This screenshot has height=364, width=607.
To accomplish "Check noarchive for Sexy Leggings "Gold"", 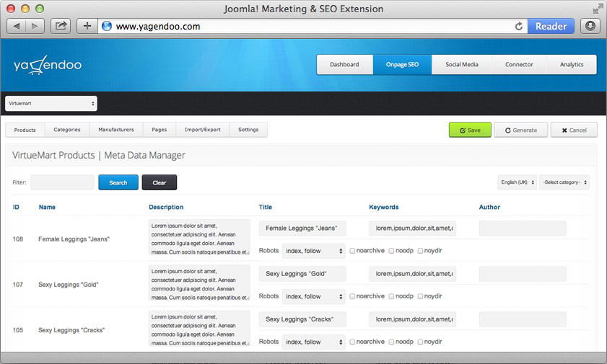I will click(x=352, y=296).
